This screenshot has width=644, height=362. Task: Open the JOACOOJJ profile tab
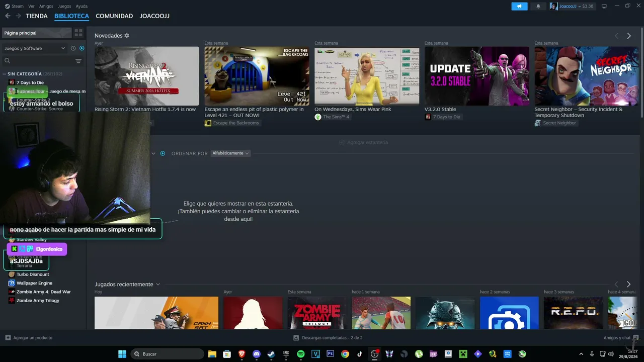(154, 16)
